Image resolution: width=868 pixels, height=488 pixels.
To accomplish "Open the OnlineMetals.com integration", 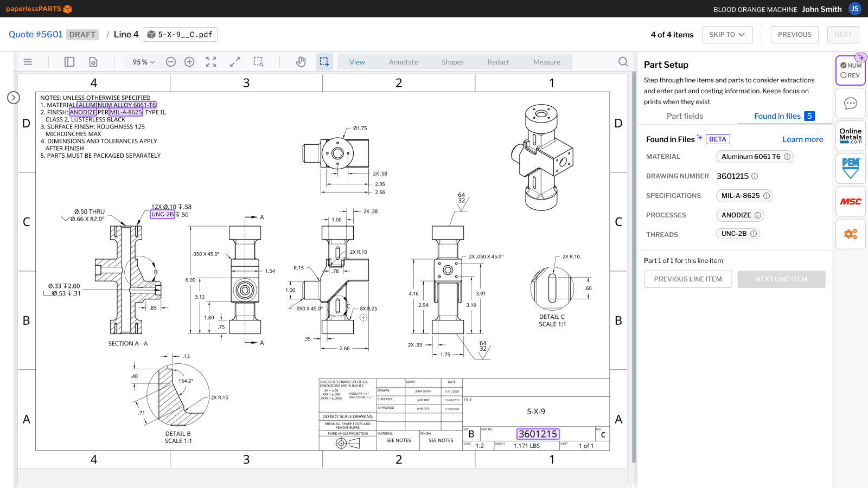I will pyautogui.click(x=850, y=136).
